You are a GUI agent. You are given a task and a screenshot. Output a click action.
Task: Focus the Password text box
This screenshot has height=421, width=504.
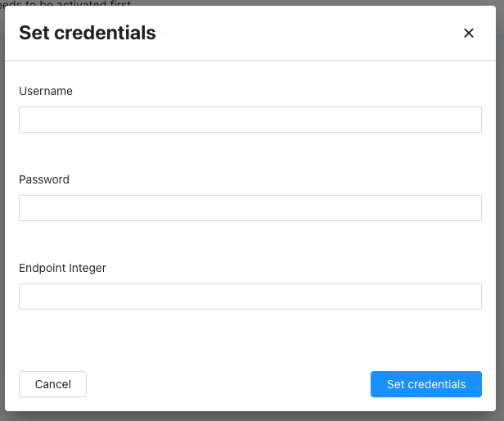(x=250, y=208)
